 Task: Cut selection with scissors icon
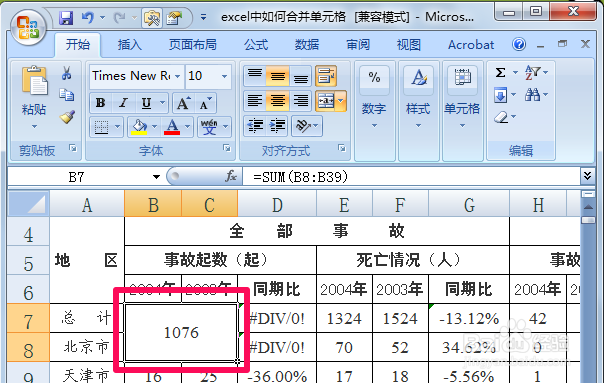pyautogui.click(x=66, y=72)
